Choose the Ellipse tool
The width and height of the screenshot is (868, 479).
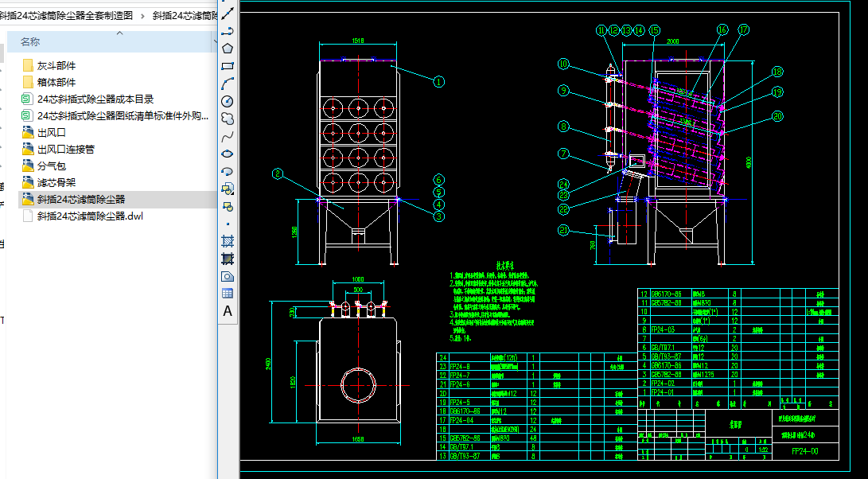click(x=228, y=153)
